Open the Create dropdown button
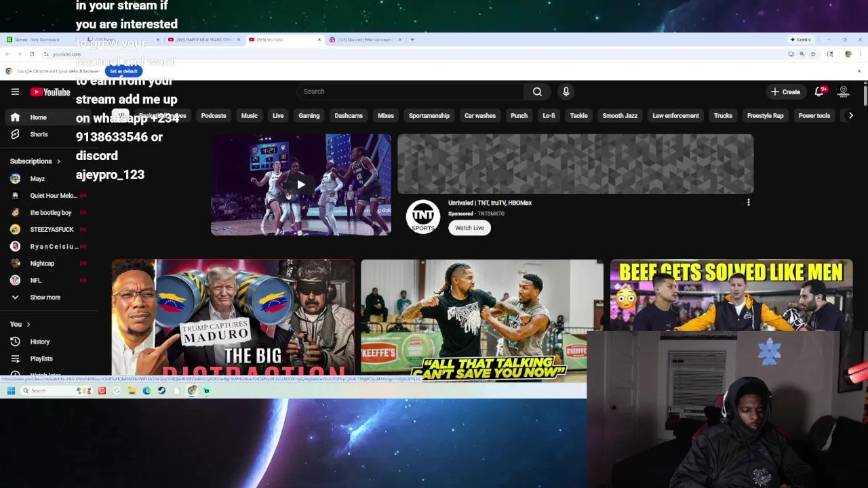 tap(786, 91)
